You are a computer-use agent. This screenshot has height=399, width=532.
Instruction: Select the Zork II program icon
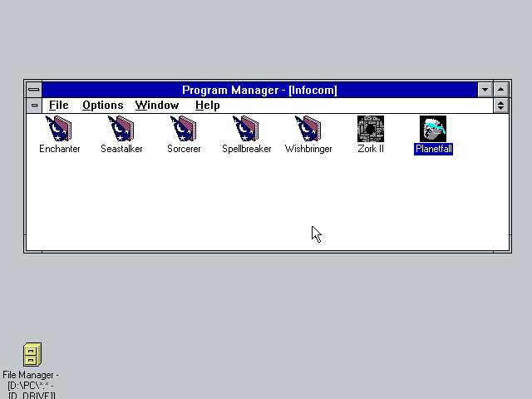371,129
